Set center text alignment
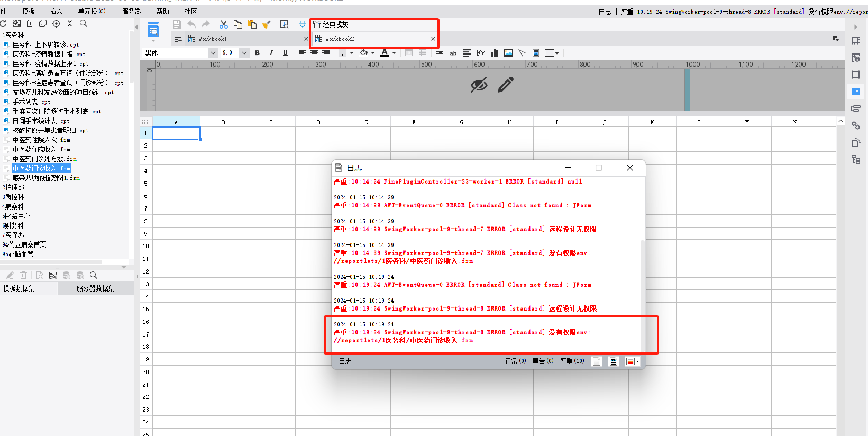Image resolution: width=868 pixels, height=436 pixels. tap(314, 53)
